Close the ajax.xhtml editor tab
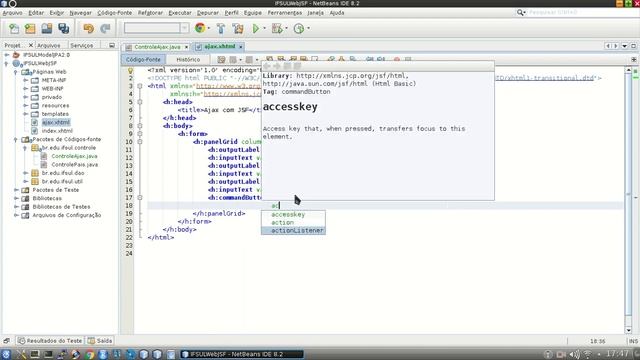This screenshot has height=360, width=640. [x=241, y=47]
